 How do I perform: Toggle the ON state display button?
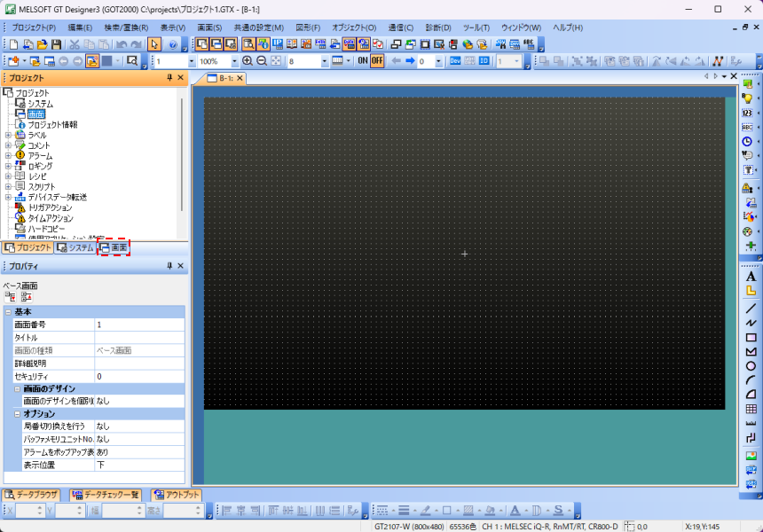pyautogui.click(x=363, y=61)
